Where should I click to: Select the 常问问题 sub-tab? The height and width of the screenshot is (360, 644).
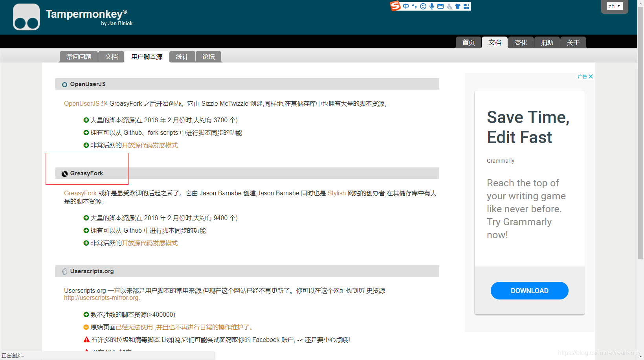(x=79, y=57)
